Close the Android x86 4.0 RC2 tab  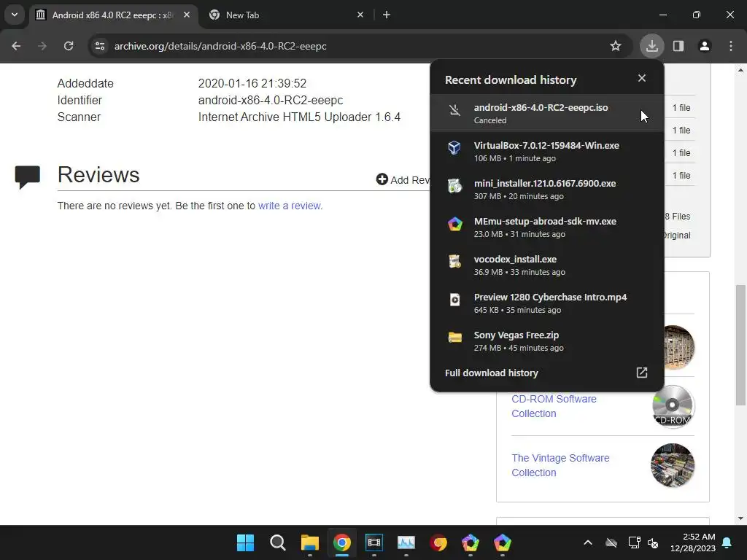click(187, 15)
